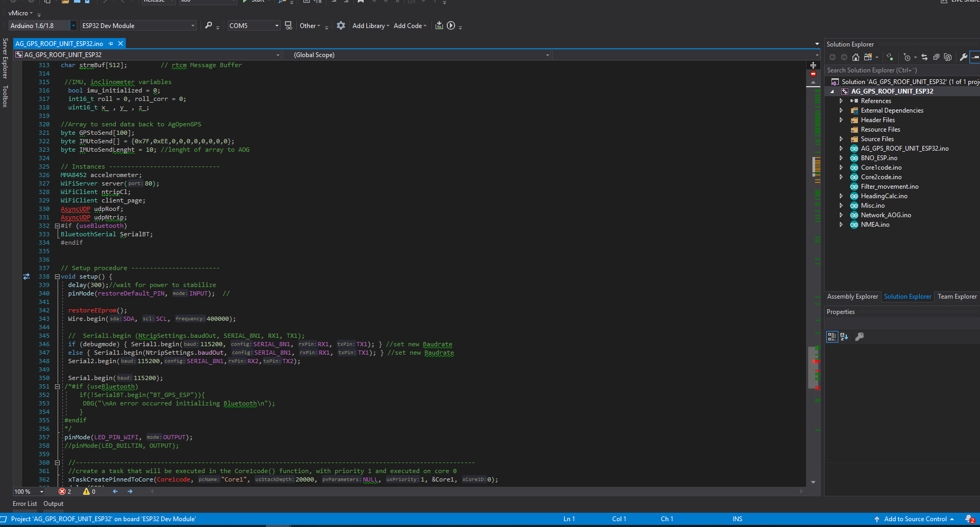Open the Output tab

53,504
